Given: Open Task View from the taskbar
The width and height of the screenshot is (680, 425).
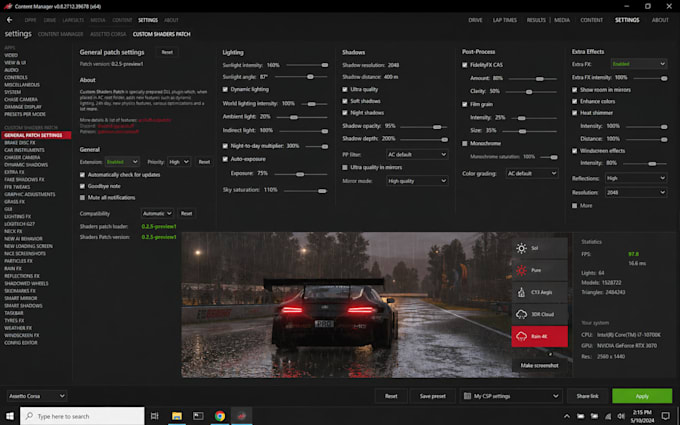Looking at the screenshot, I should point(154,416).
